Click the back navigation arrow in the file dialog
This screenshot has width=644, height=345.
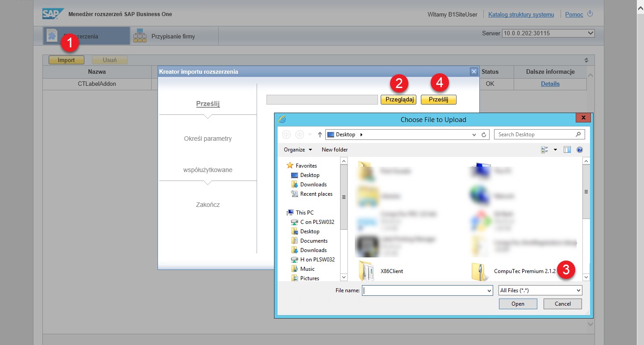tap(286, 134)
